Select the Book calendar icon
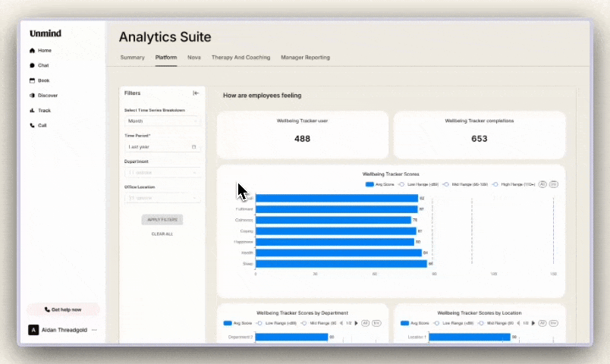This screenshot has height=364, width=610. click(32, 80)
